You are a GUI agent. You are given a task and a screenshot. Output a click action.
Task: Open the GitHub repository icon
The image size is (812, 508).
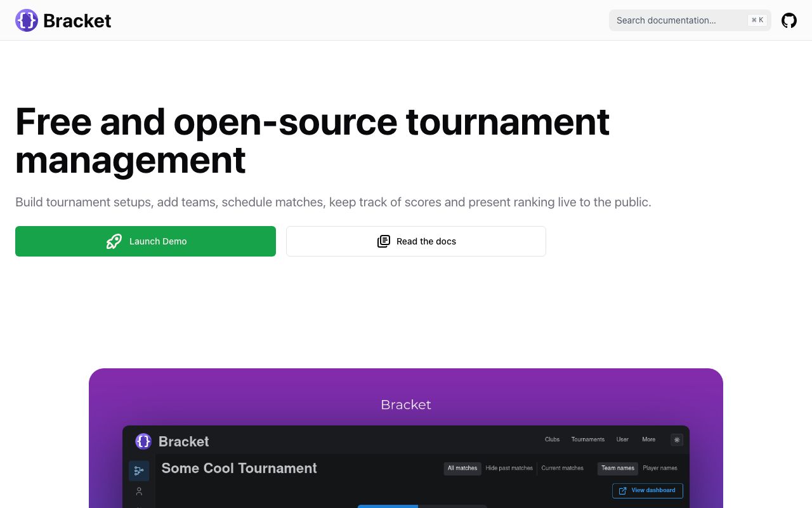(789, 20)
